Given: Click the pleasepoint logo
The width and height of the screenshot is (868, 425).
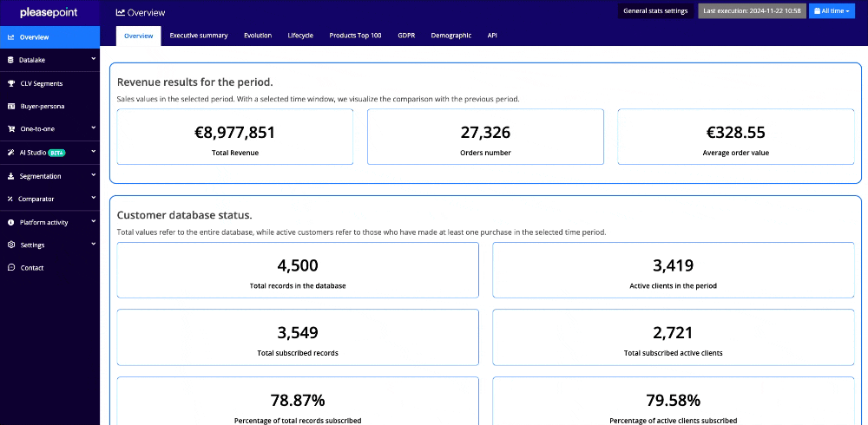Looking at the screenshot, I should click(x=49, y=13).
